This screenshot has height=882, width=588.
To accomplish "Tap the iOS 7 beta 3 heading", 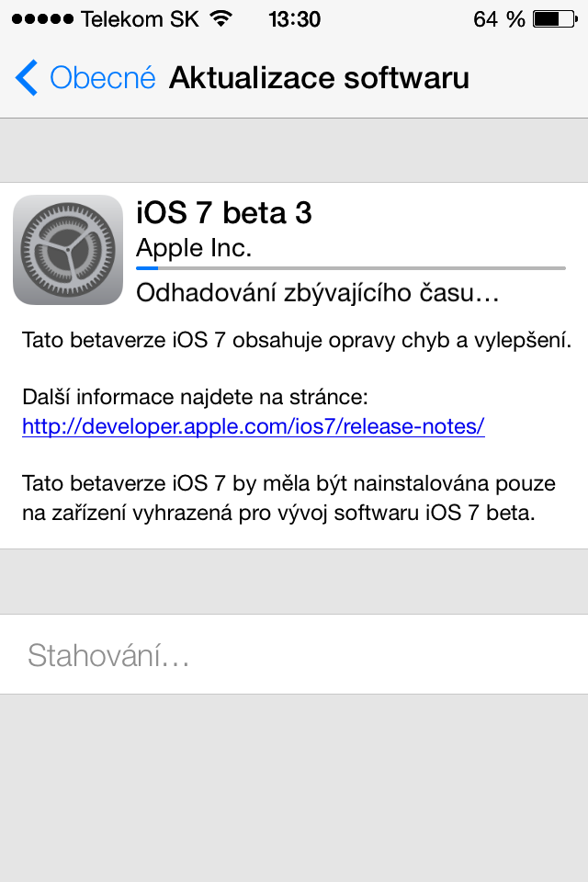I will pyautogui.click(x=224, y=213).
